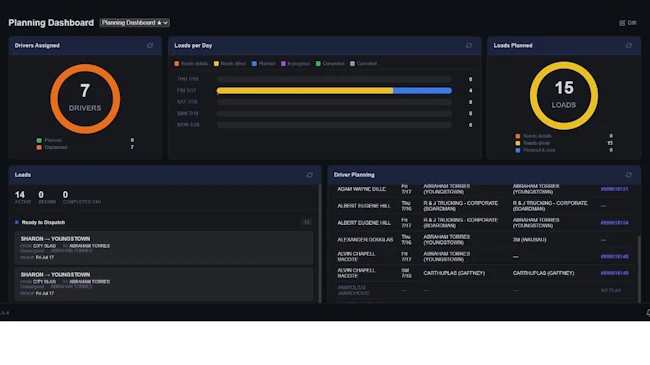The height and width of the screenshot is (365, 650).
Task: Refresh the Loads panel
Action: 310,175
